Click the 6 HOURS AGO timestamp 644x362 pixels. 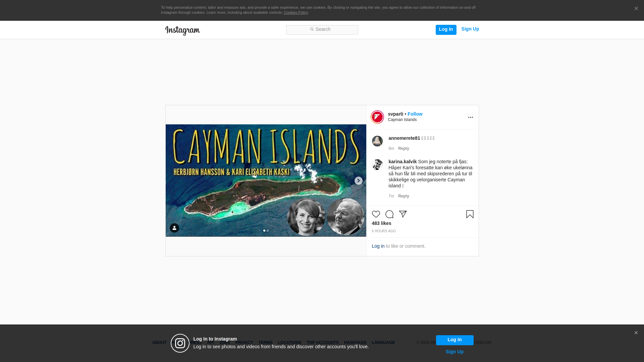(384, 231)
